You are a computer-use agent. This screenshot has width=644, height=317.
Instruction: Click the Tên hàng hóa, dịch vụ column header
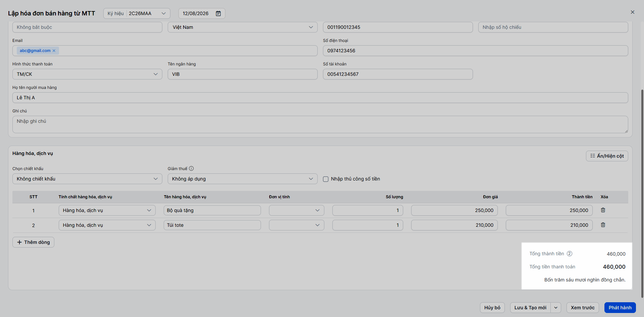pos(185,197)
